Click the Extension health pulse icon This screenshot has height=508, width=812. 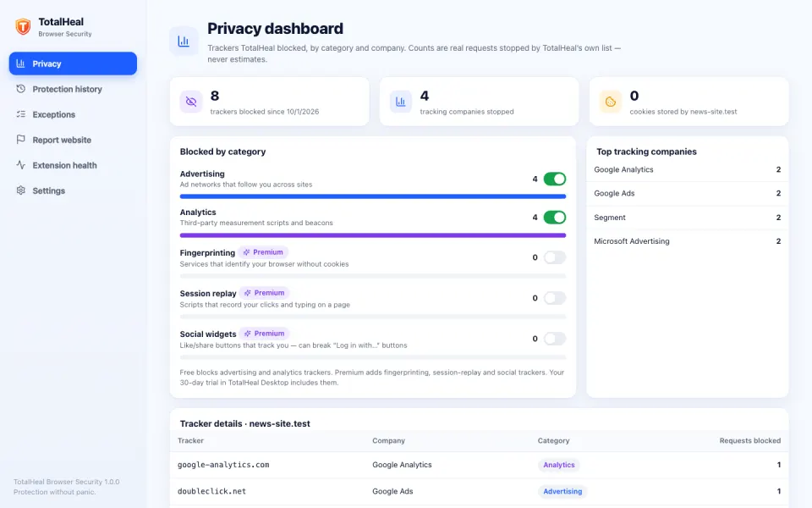[20, 165]
